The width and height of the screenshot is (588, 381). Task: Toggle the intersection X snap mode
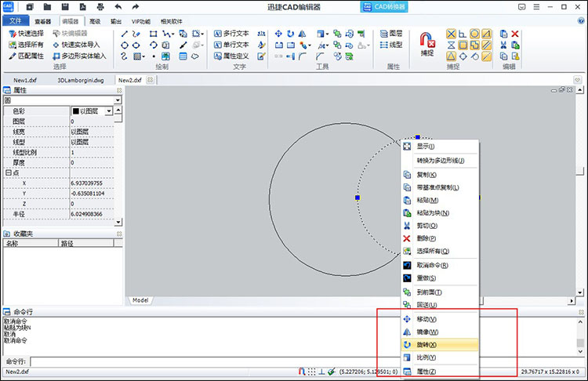coord(451,34)
